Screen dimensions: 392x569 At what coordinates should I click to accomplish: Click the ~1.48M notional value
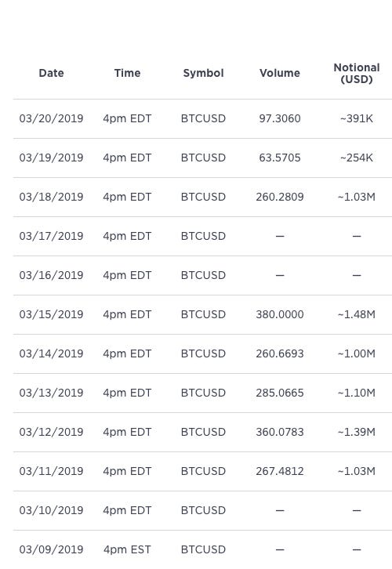click(x=357, y=314)
